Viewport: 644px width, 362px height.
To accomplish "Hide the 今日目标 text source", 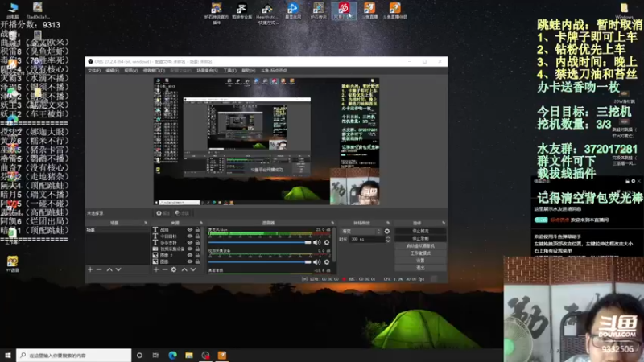I will [x=190, y=236].
